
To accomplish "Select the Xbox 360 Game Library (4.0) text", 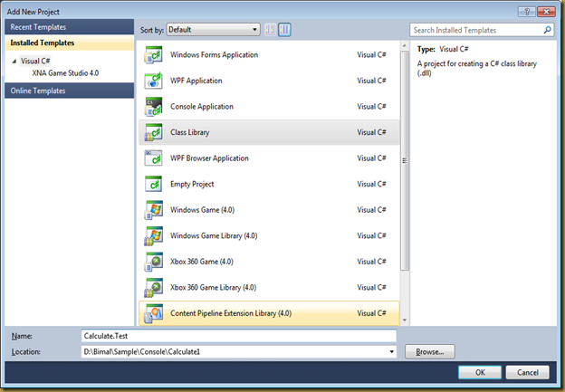I will 213,288.
